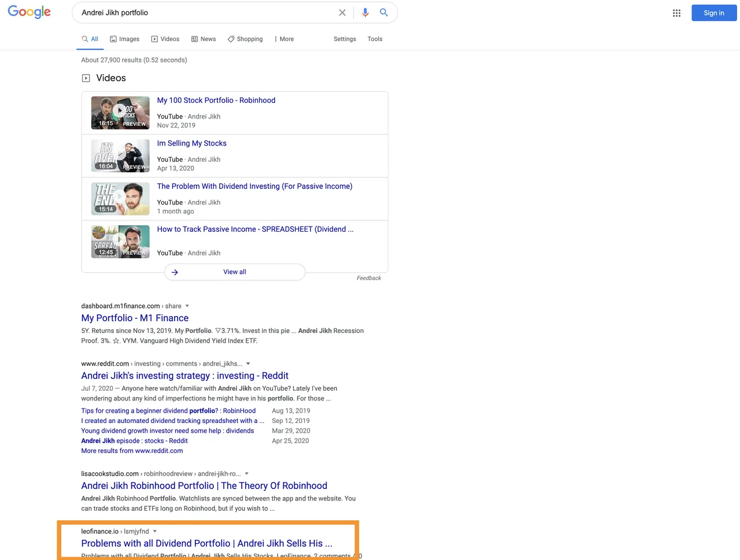The image size is (740, 560).
Task: Open search Settings
Action: point(345,39)
